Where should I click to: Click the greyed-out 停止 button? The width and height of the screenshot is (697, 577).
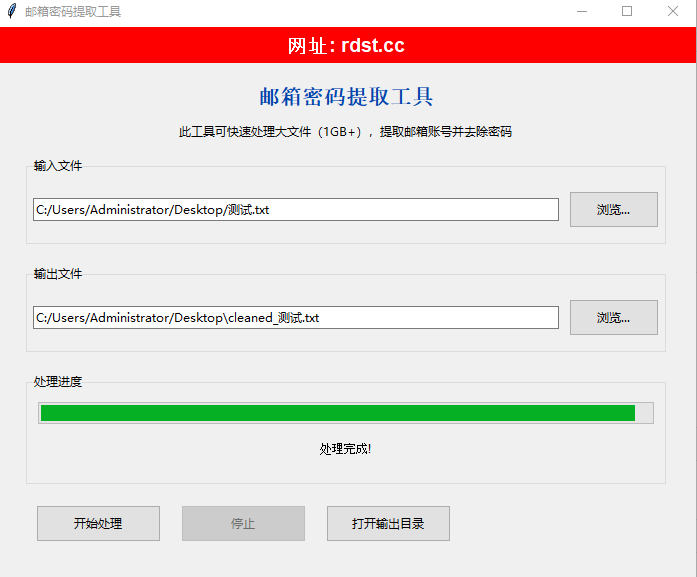pos(243,524)
